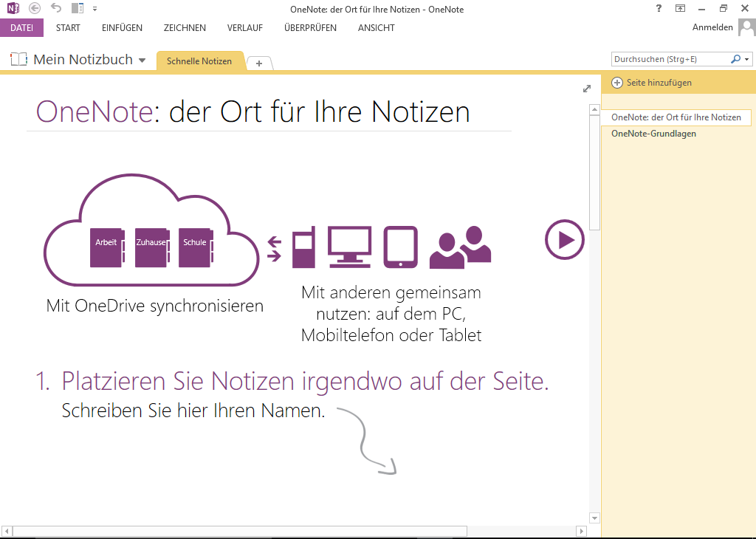Expand the Mein Notizbuch dropdown

coord(142,59)
